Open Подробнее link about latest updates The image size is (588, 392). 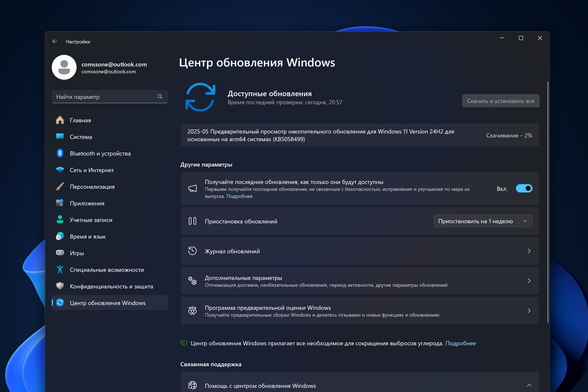tap(240, 196)
